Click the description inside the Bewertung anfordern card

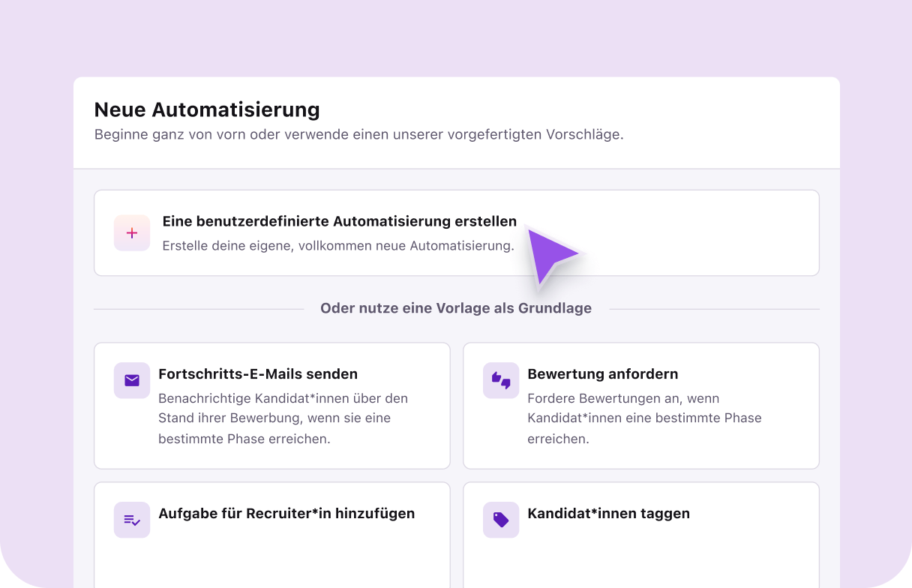pyautogui.click(x=644, y=418)
